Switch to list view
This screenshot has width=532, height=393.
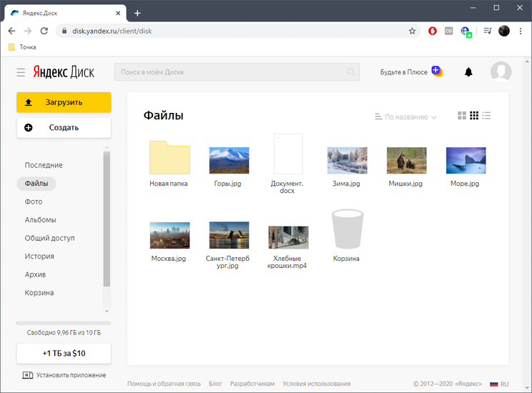pos(487,116)
